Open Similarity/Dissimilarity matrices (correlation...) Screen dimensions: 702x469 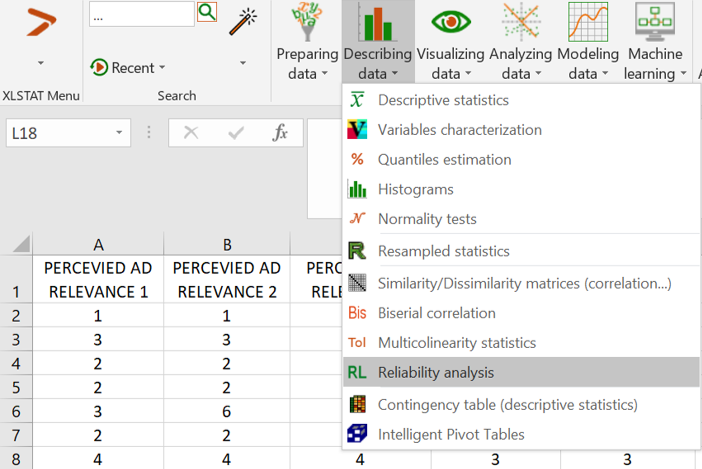coord(521,283)
